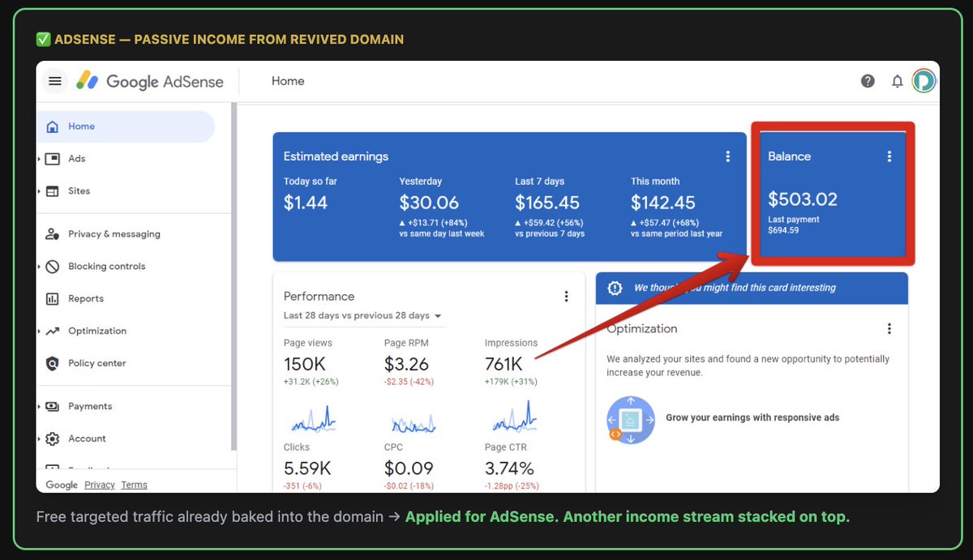Open the notifications bell

[x=897, y=81]
